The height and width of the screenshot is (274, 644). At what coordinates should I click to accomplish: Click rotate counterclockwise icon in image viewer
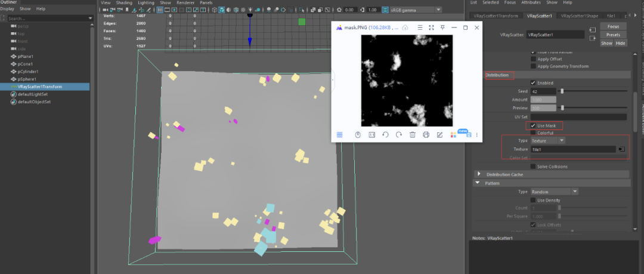pos(385,135)
